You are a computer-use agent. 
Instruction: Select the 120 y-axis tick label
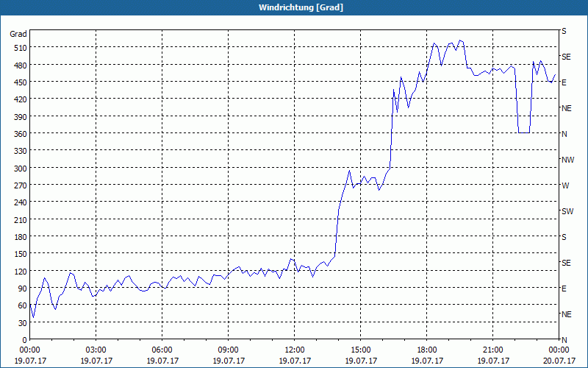(21, 271)
